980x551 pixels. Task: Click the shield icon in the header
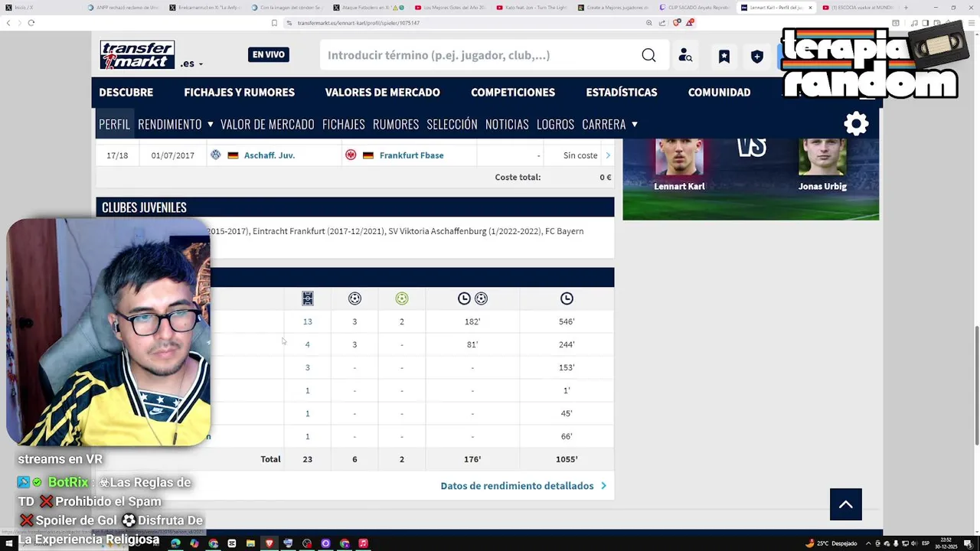click(x=757, y=56)
